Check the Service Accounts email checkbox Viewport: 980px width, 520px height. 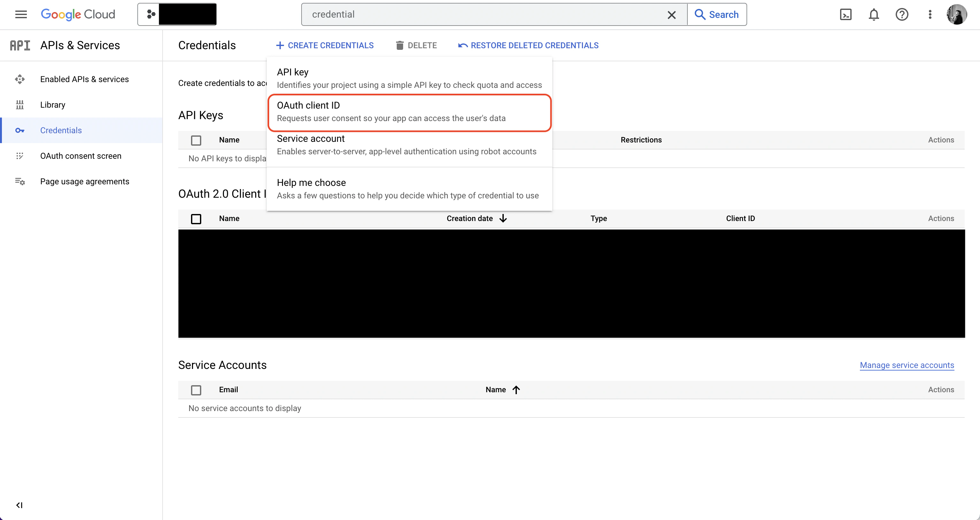[x=196, y=390]
